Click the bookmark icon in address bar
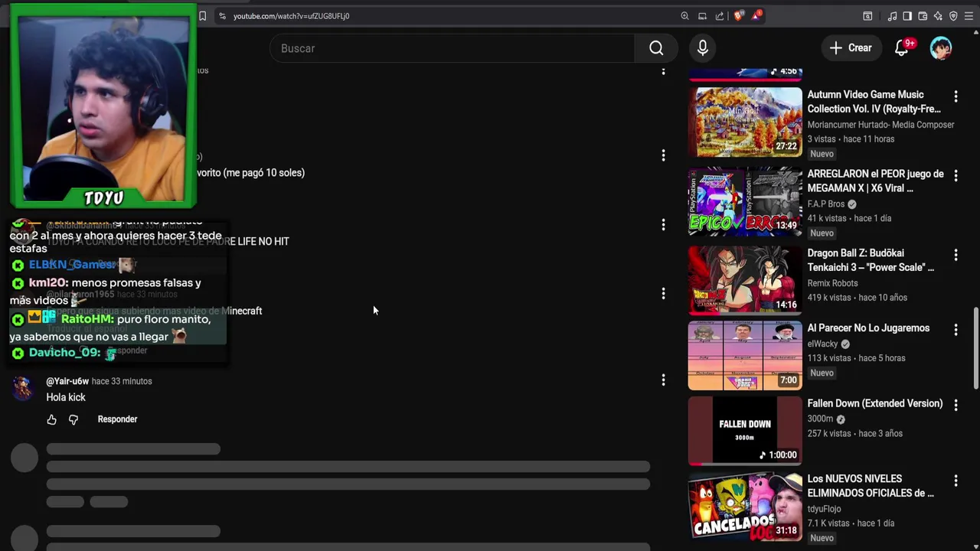Image resolution: width=980 pixels, height=551 pixels. (202, 16)
